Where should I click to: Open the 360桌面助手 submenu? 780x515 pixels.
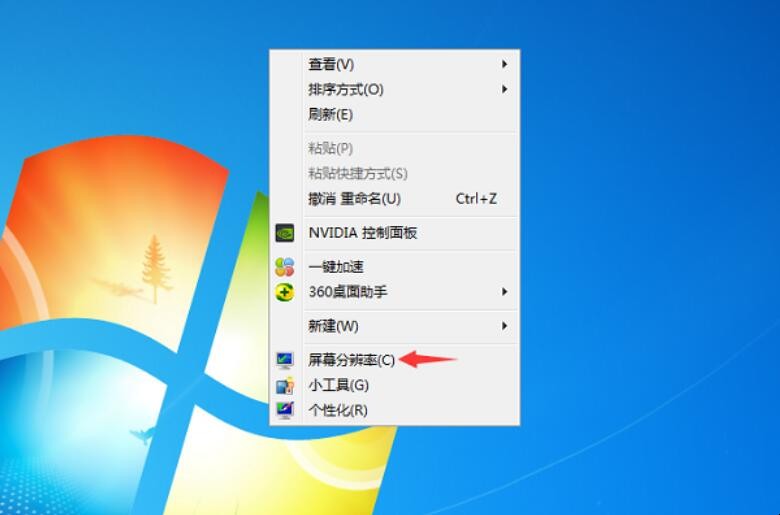pyautogui.click(x=394, y=292)
